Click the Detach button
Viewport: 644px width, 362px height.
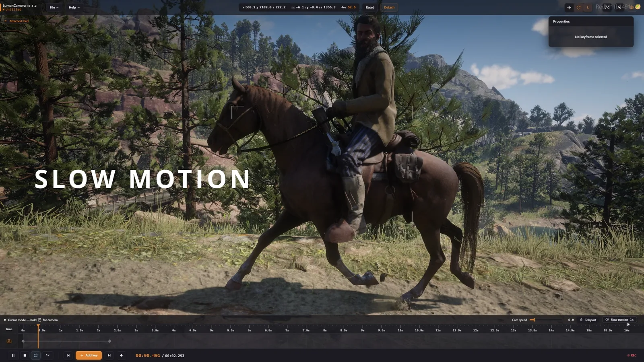click(389, 7)
